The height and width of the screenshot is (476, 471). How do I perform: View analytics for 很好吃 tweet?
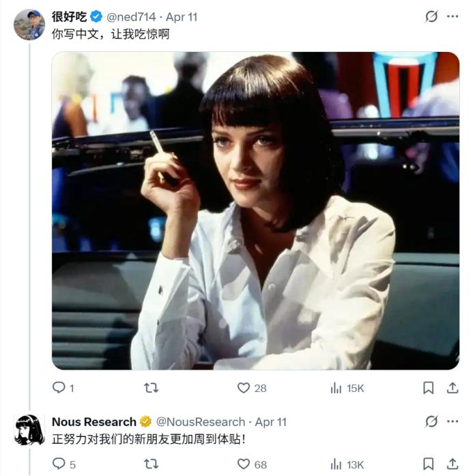coord(336,388)
